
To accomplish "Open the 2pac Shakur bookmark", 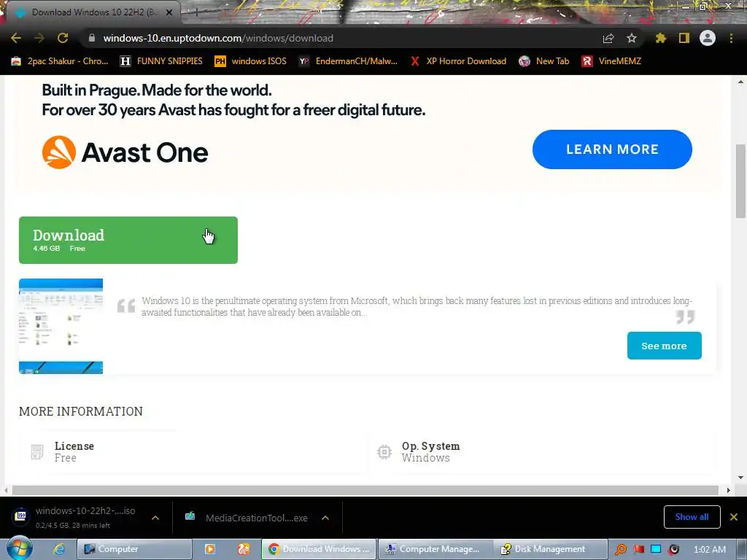I will [x=60, y=61].
